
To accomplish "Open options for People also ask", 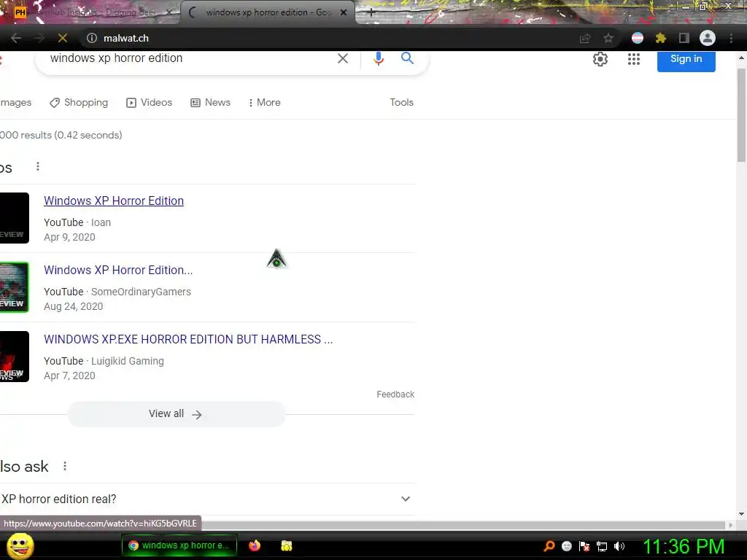I will [65, 466].
